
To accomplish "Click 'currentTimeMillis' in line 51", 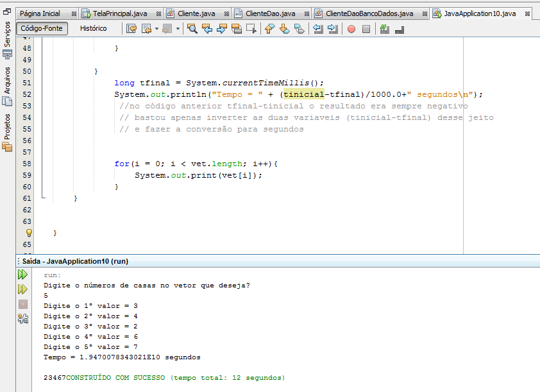I will pyautogui.click(x=266, y=83).
